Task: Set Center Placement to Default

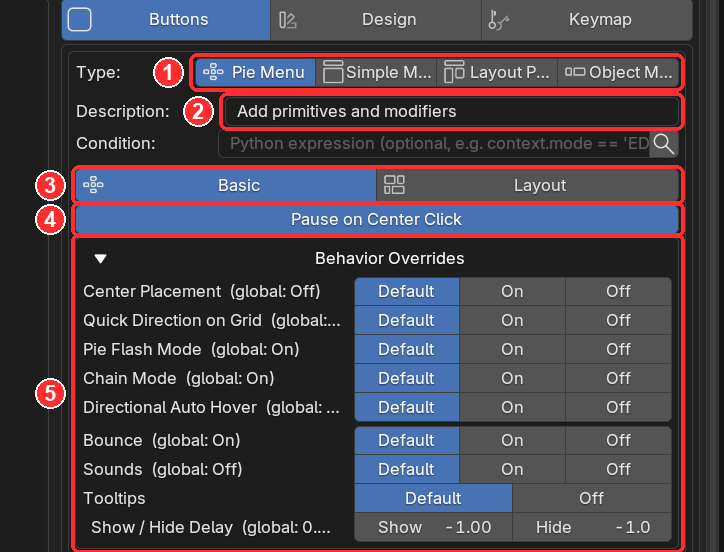Action: pos(406,291)
